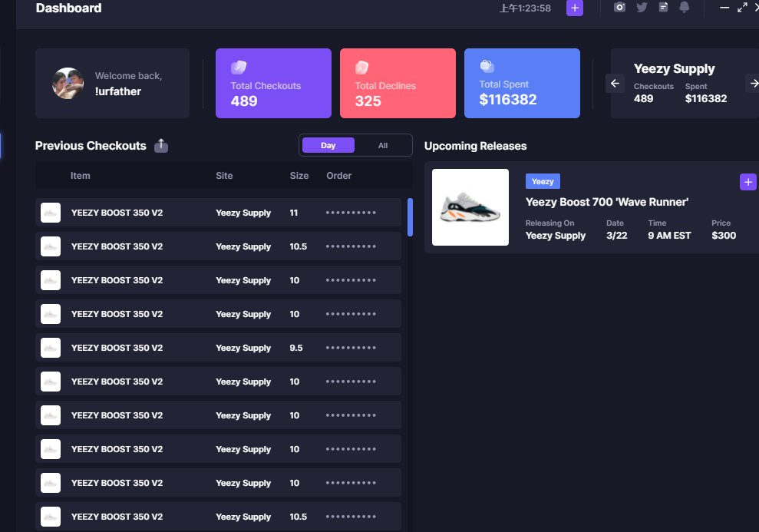Open the Total Declines 325 card
The width and height of the screenshot is (759, 532).
coord(398,83)
